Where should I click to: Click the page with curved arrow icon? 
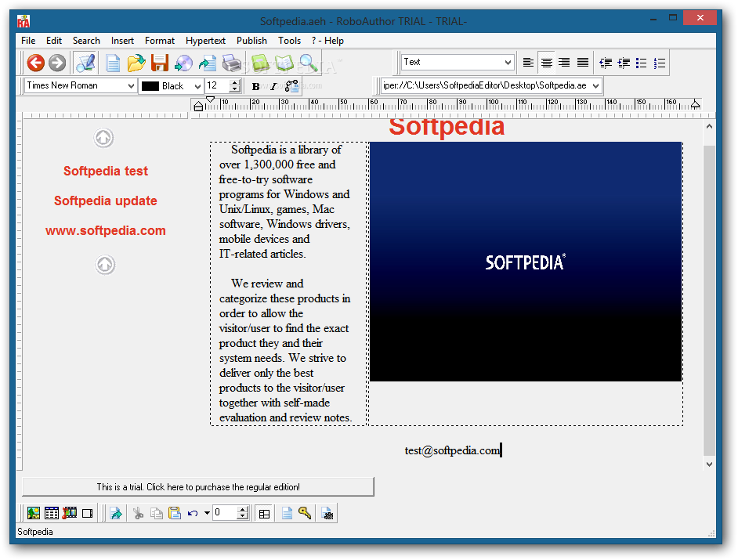208,63
